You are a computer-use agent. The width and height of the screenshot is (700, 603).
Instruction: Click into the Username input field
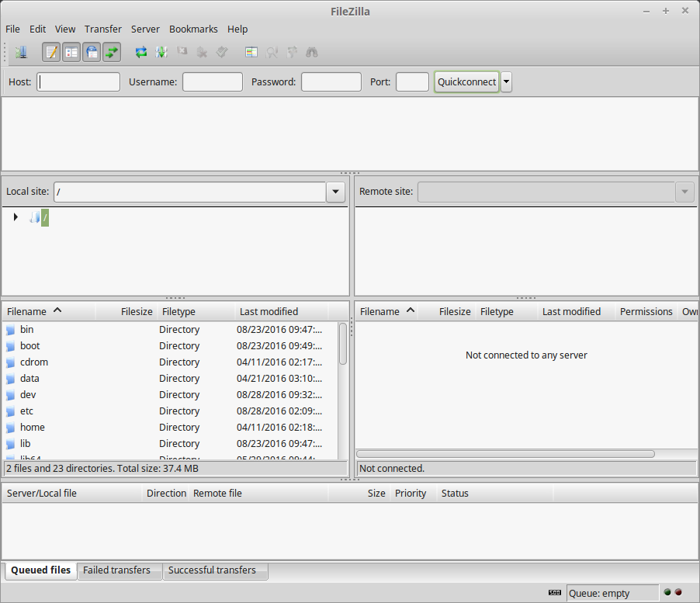(213, 82)
